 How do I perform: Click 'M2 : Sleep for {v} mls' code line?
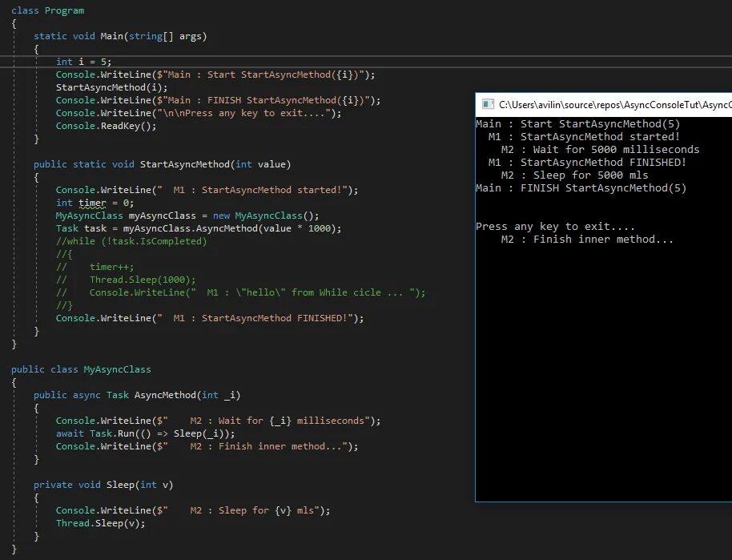point(193,510)
